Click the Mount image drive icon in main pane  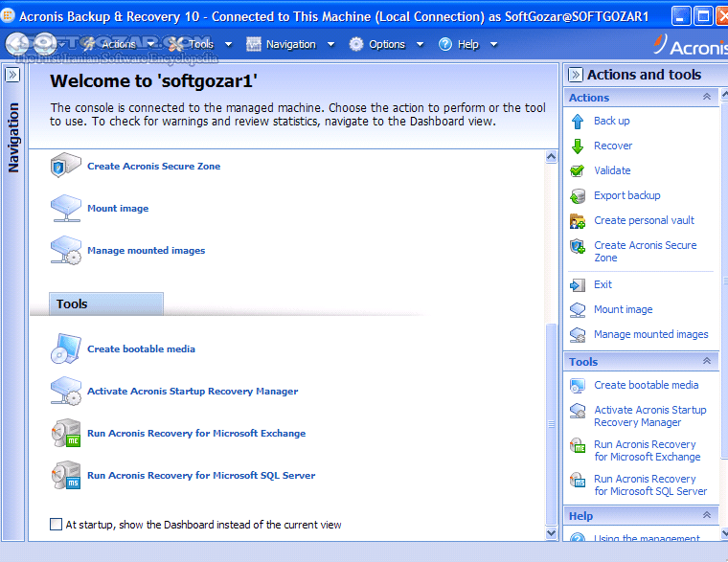pyautogui.click(x=66, y=208)
